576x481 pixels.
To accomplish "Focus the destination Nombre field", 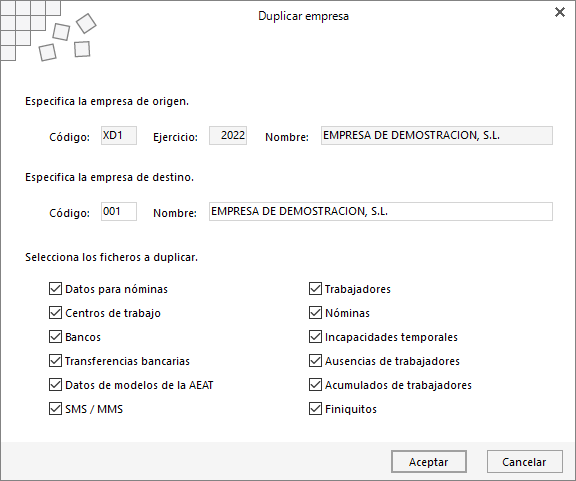I will [x=381, y=211].
